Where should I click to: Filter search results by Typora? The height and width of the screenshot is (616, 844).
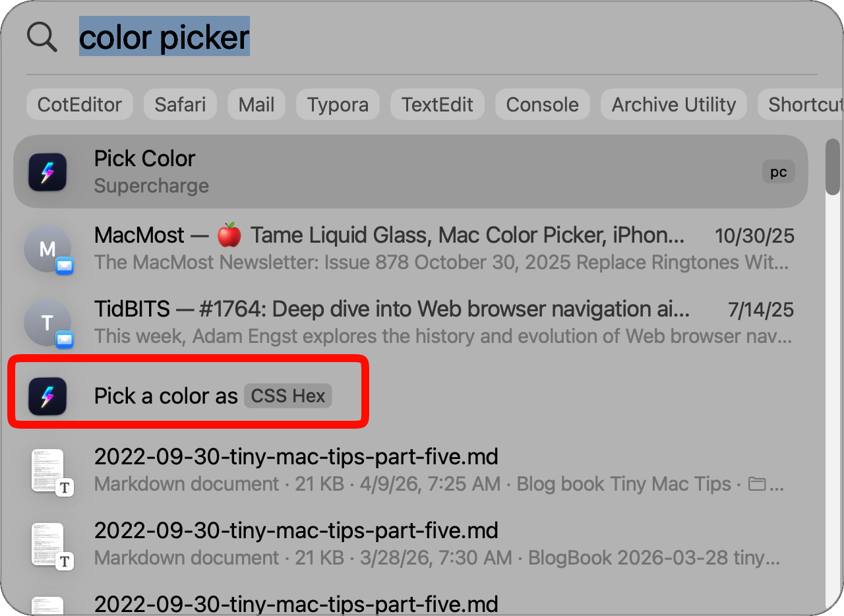(338, 104)
